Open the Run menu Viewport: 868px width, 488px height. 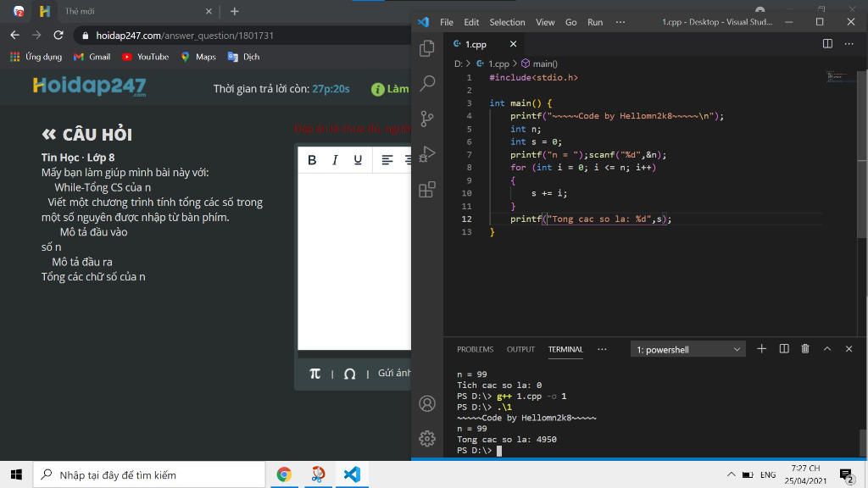coord(595,22)
